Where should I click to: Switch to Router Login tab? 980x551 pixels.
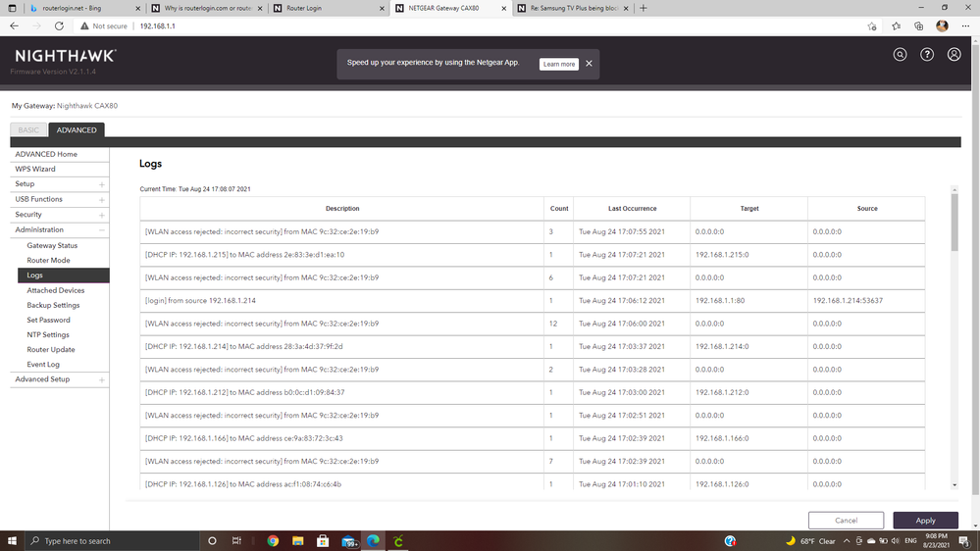330,8
